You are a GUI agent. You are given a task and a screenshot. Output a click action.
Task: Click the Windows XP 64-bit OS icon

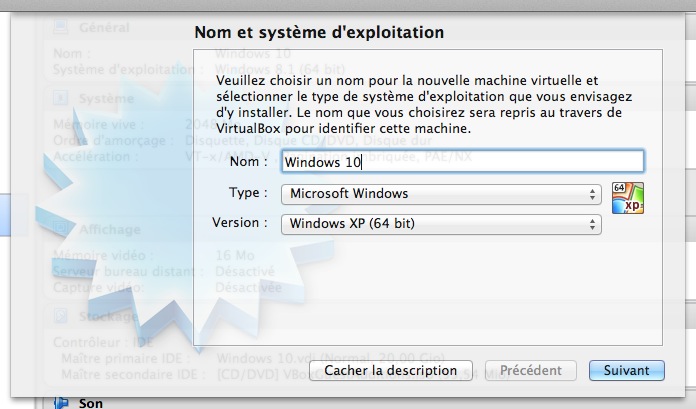(627, 198)
